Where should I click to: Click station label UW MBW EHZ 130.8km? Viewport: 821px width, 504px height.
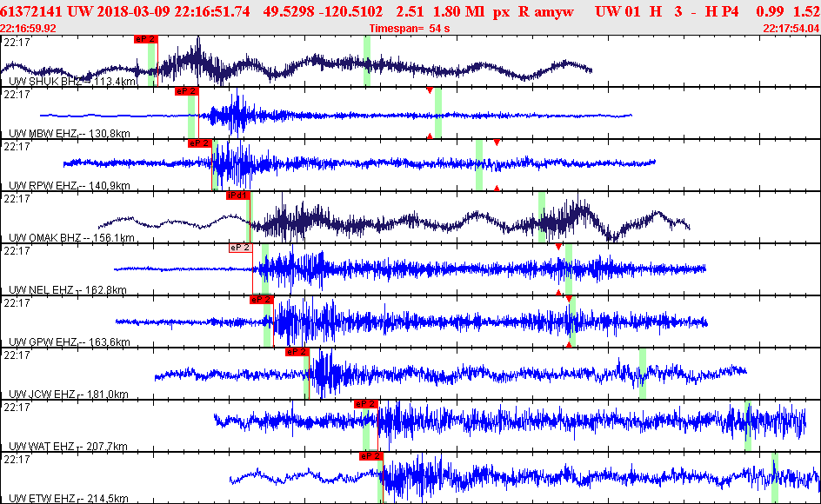pyautogui.click(x=69, y=134)
